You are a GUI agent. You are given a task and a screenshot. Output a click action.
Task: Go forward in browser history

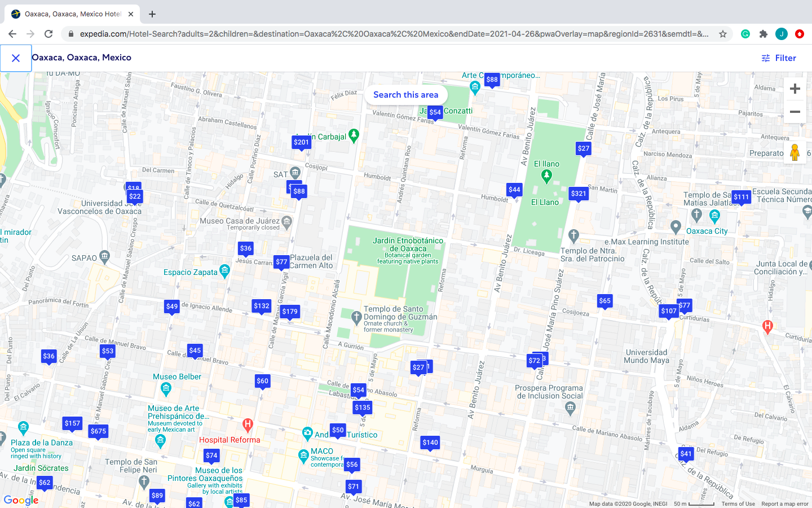click(x=30, y=34)
